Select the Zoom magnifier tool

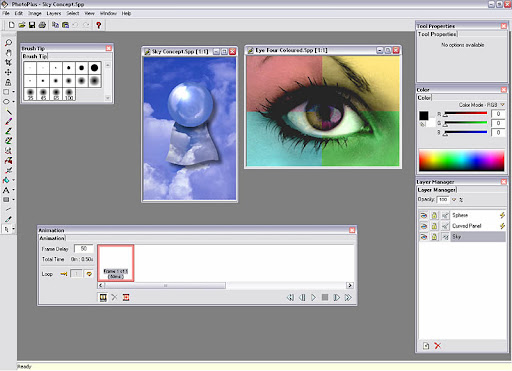[8, 43]
